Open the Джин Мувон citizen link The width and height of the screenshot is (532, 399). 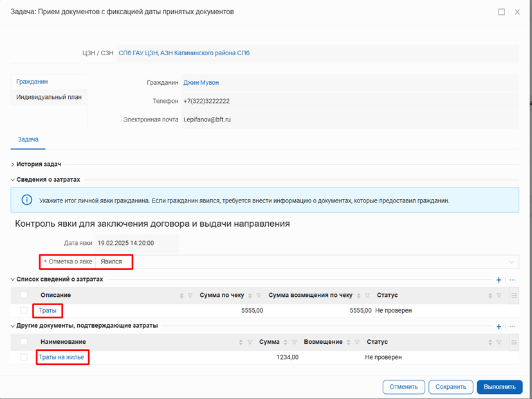point(201,83)
